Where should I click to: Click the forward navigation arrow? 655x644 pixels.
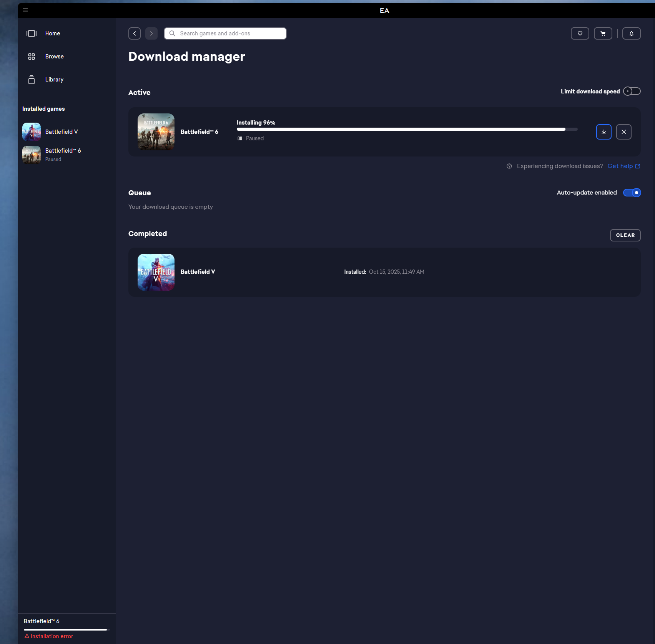coord(151,33)
